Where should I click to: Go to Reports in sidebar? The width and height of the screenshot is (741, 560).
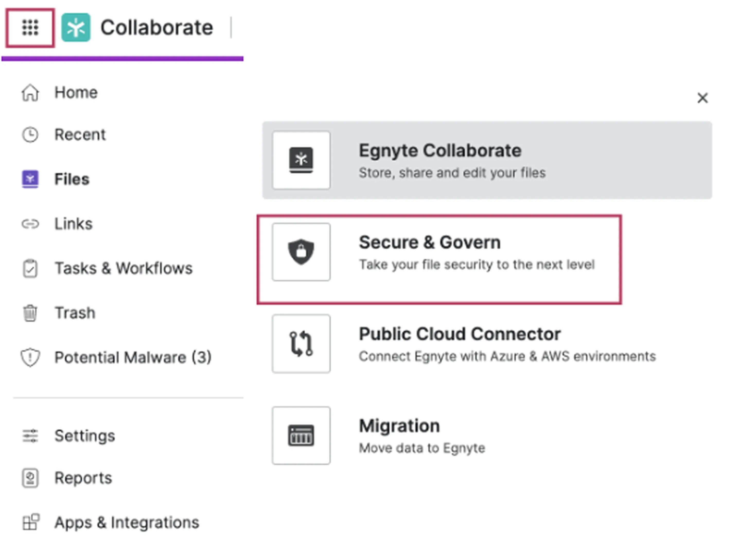pyautogui.click(x=83, y=478)
